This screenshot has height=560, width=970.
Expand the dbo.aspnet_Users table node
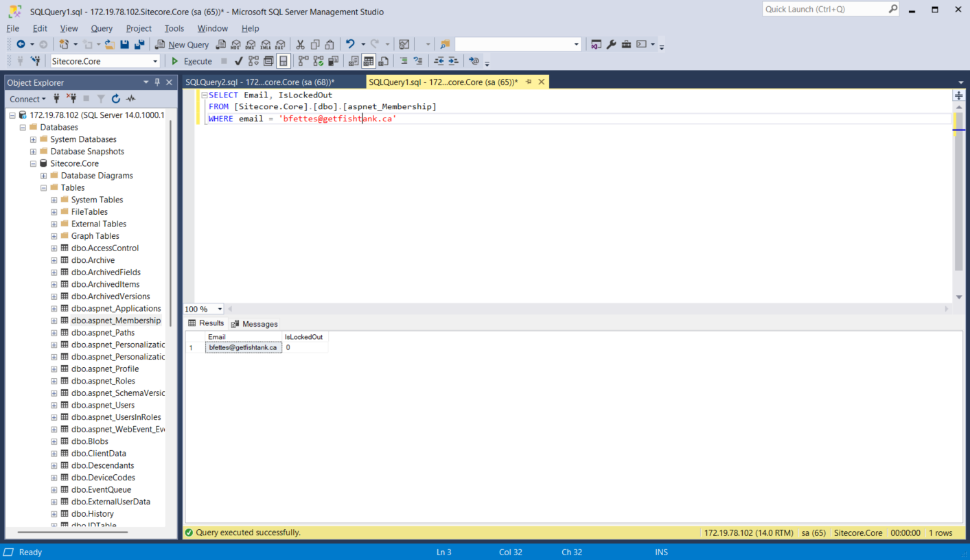click(x=54, y=405)
